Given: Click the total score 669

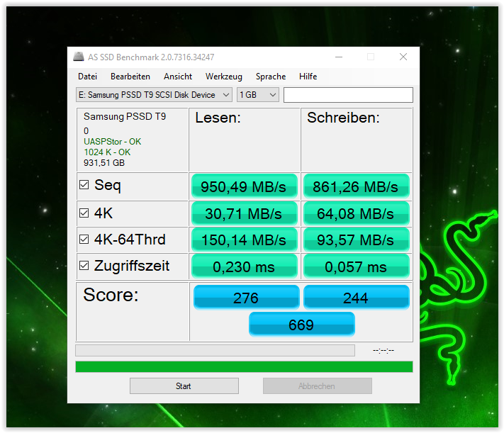Looking at the screenshot, I should coord(301,325).
